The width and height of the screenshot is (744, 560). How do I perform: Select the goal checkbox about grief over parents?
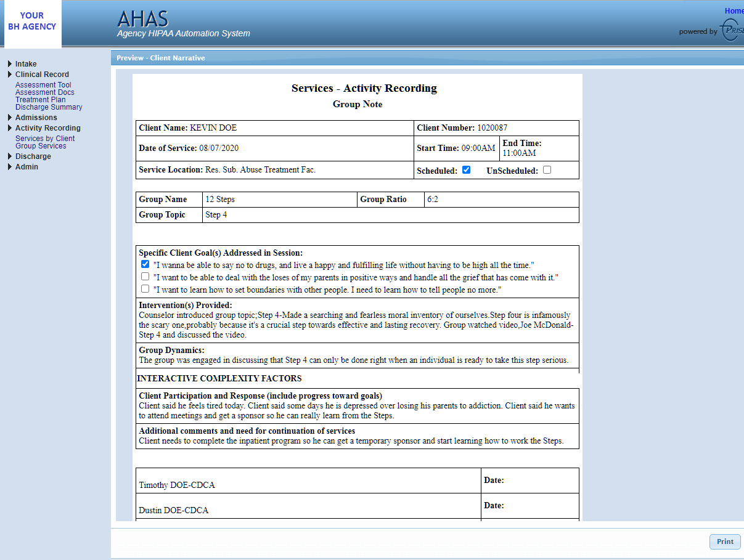tap(145, 277)
